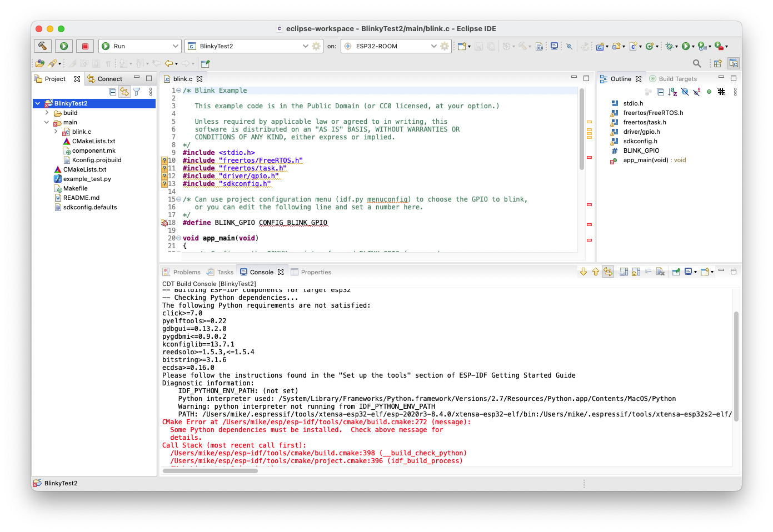Expand the build folder node
The width and height of the screenshot is (773, 532).
(47, 113)
